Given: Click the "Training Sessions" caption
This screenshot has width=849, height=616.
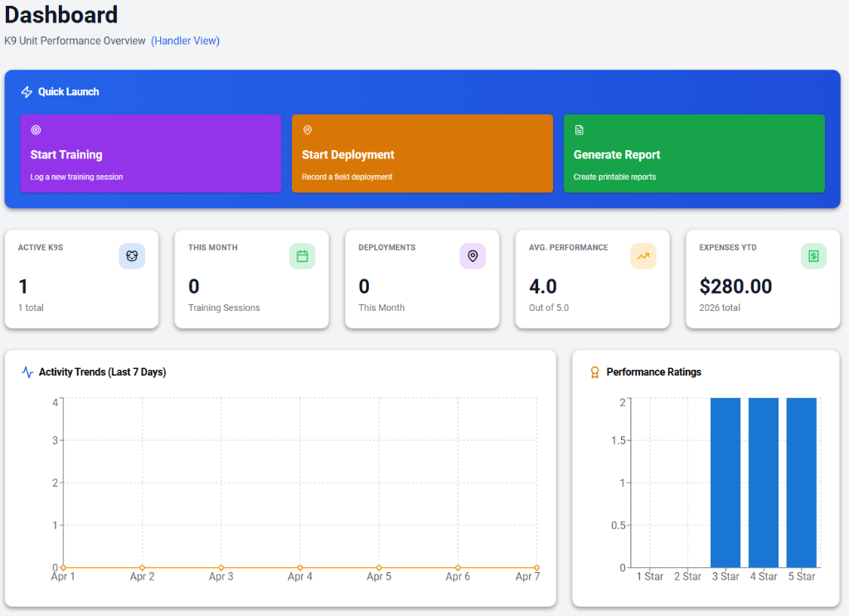Looking at the screenshot, I should pyautogui.click(x=224, y=308).
